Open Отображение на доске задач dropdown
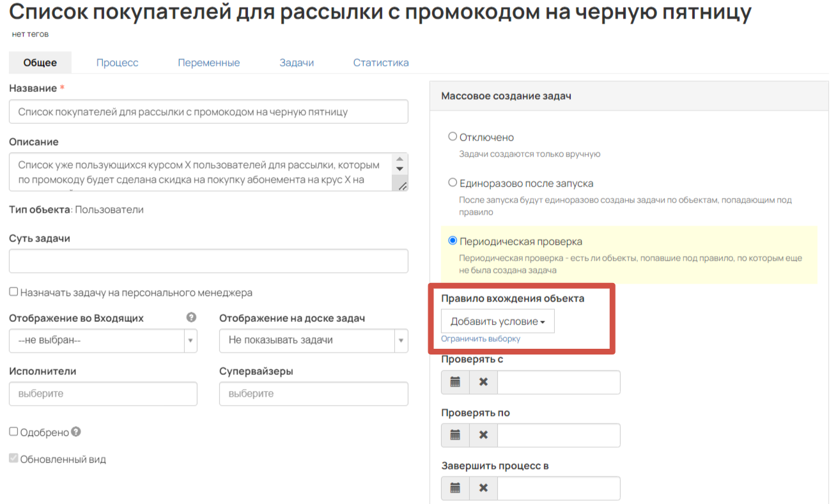The width and height of the screenshot is (838, 504). (x=313, y=340)
